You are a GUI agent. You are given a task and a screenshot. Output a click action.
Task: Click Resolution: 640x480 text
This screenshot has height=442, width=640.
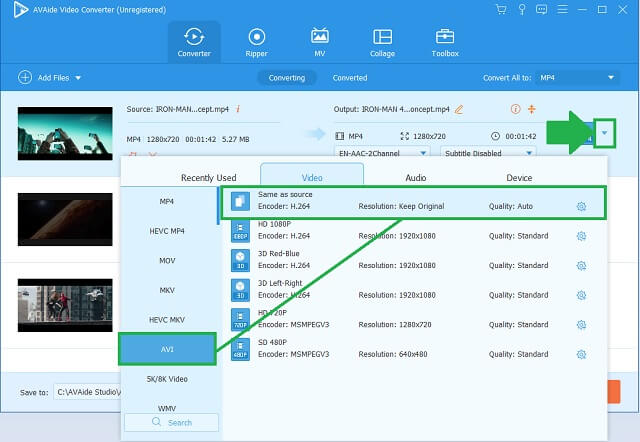(x=393, y=354)
